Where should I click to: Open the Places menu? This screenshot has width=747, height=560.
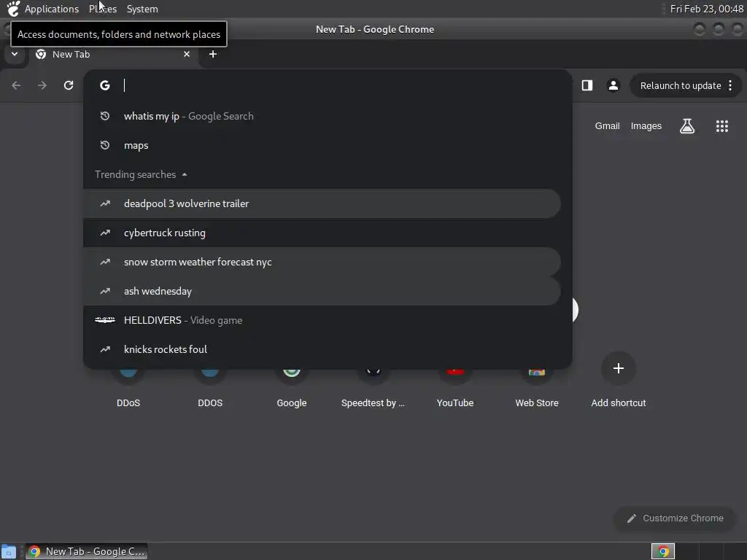[102, 9]
